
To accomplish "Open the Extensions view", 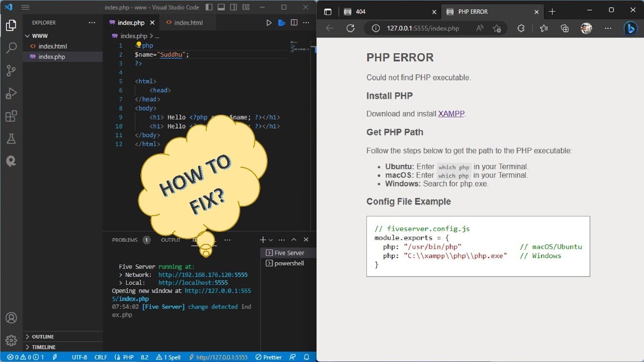I will point(11,116).
